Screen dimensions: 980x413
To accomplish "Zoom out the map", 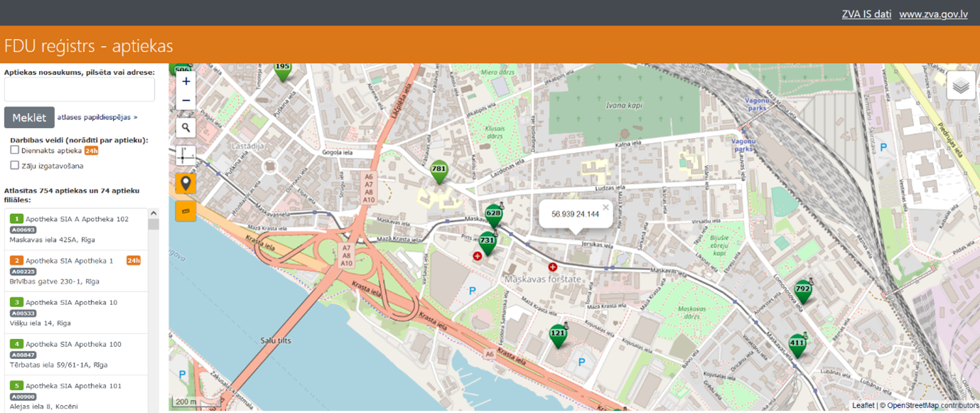I will tap(186, 100).
